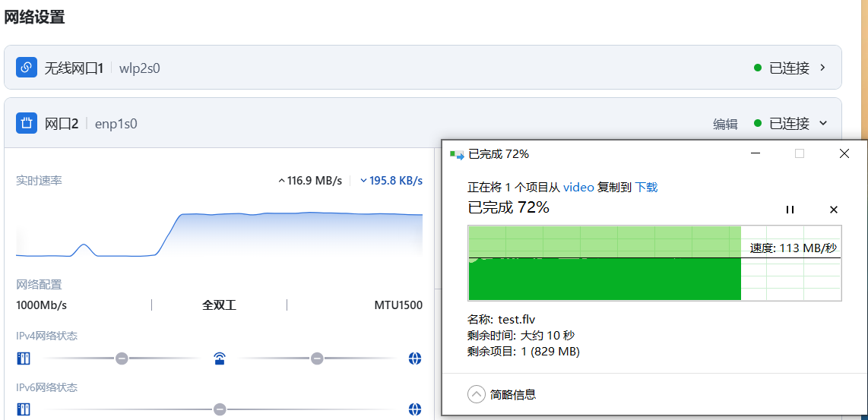Image resolution: width=868 pixels, height=420 pixels.
Task: Click the IPv4网络状态 label
Action: coord(46,336)
